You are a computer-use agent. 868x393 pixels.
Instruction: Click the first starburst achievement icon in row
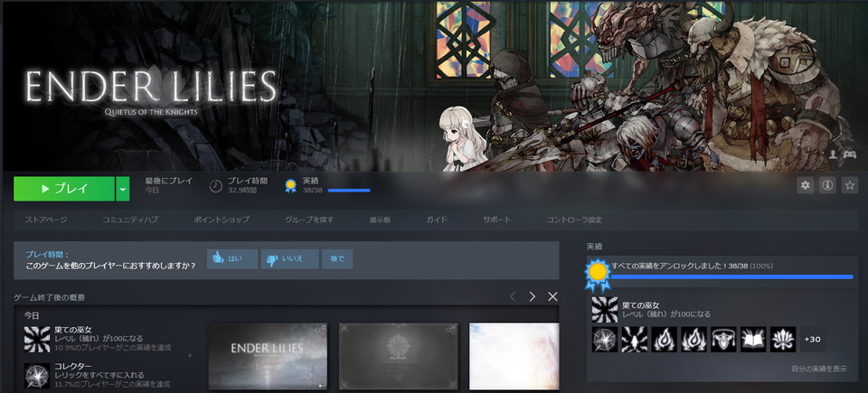point(605,340)
